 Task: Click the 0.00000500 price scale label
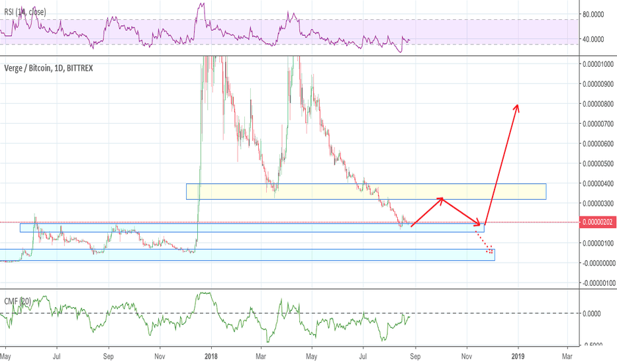(x=598, y=163)
